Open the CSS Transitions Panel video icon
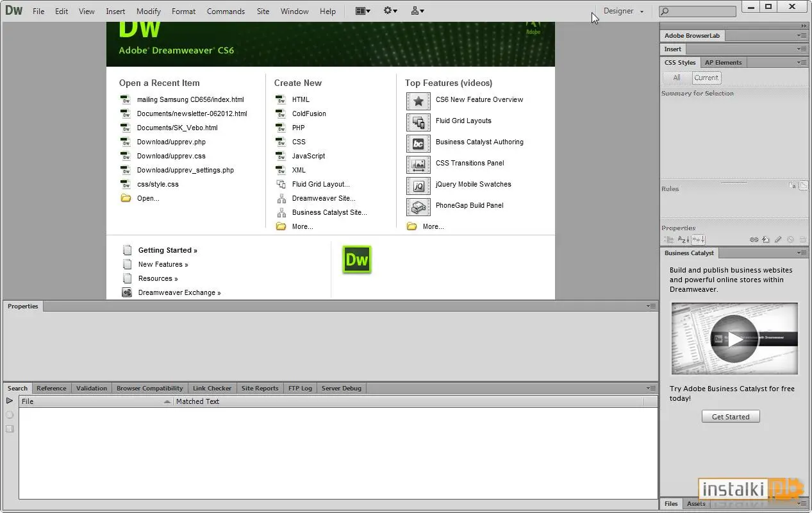812x513 pixels. [418, 164]
